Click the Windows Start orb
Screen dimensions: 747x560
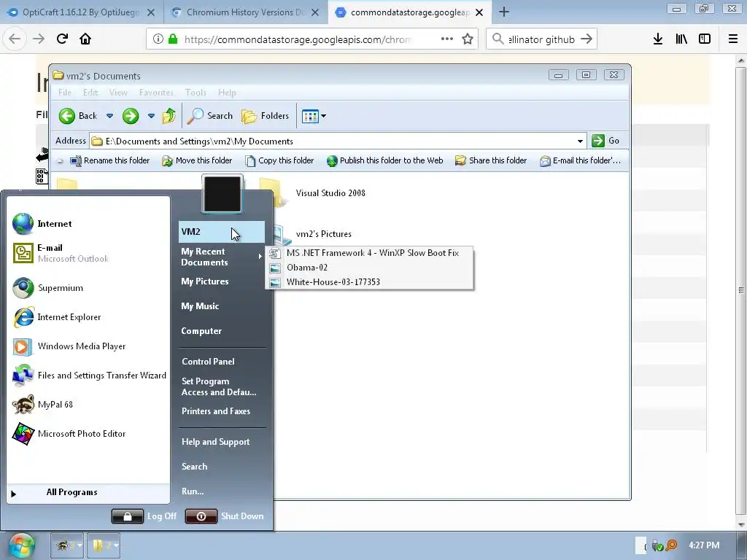point(21,545)
